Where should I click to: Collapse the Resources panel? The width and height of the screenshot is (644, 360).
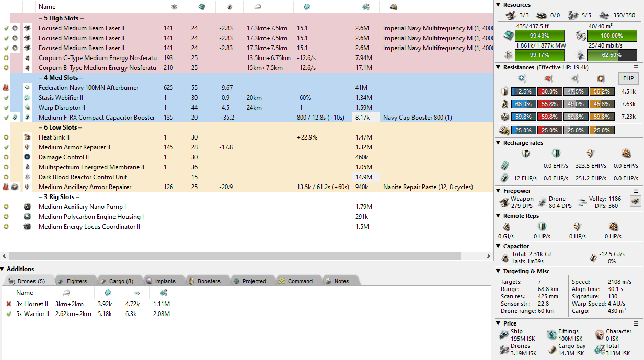coord(499,5)
